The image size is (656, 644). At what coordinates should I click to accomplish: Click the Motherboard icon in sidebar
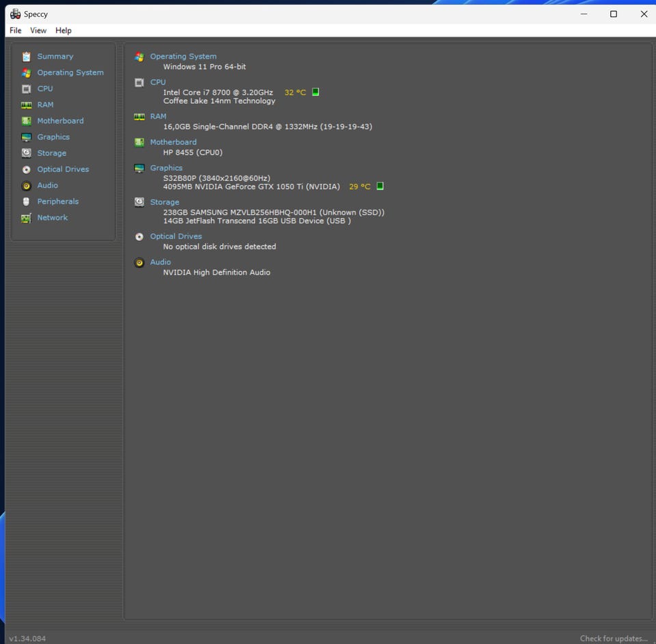[27, 121]
